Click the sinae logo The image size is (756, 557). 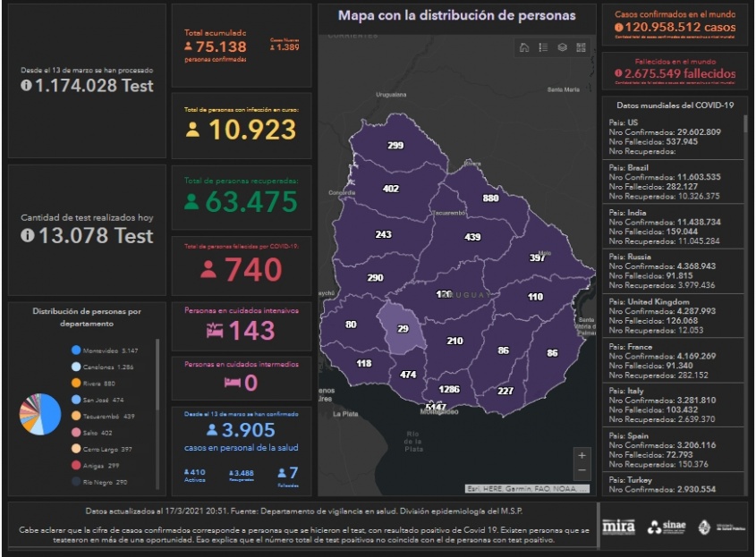click(666, 527)
